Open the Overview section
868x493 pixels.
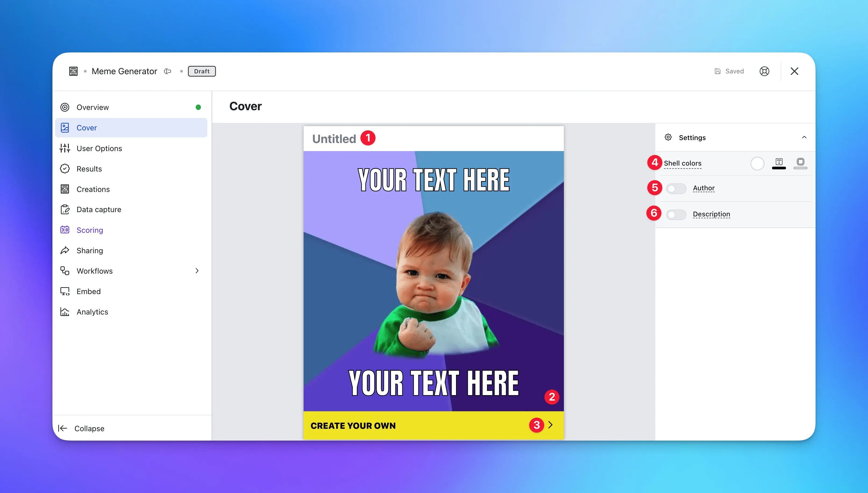click(131, 107)
